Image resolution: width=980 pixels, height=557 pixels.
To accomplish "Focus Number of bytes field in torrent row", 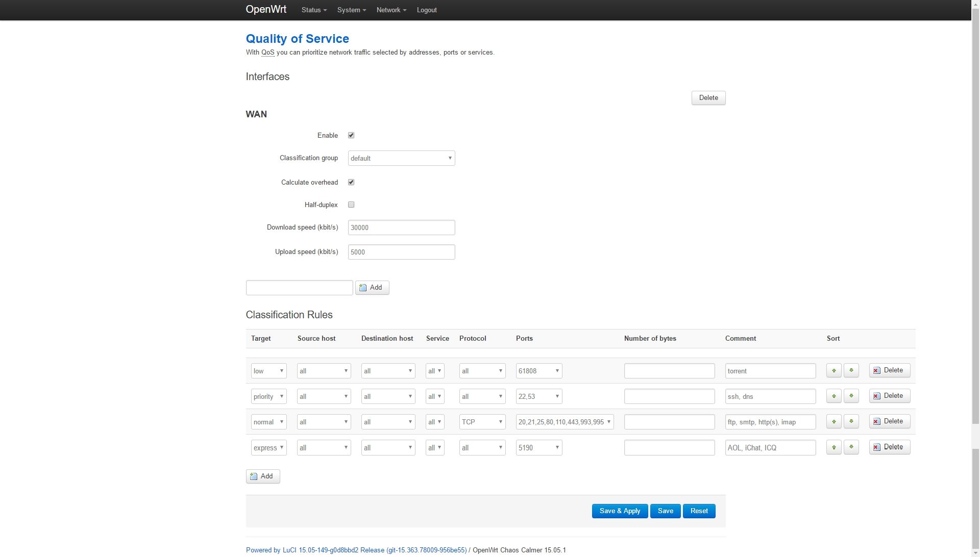I will [x=670, y=371].
